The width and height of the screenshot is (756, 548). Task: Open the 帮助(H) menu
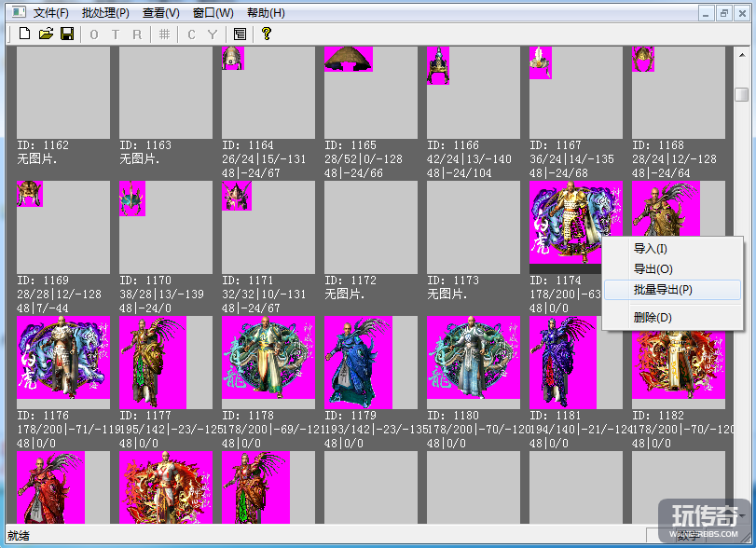click(267, 13)
